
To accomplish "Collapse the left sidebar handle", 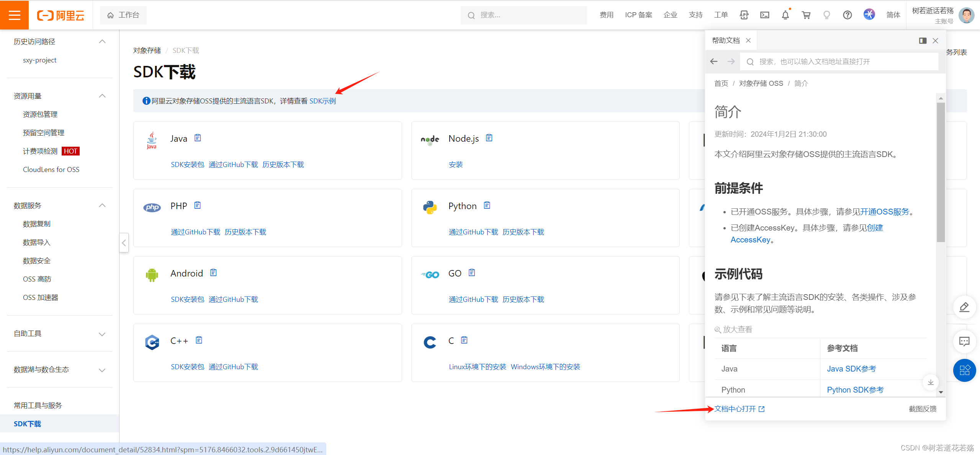I will tap(124, 243).
